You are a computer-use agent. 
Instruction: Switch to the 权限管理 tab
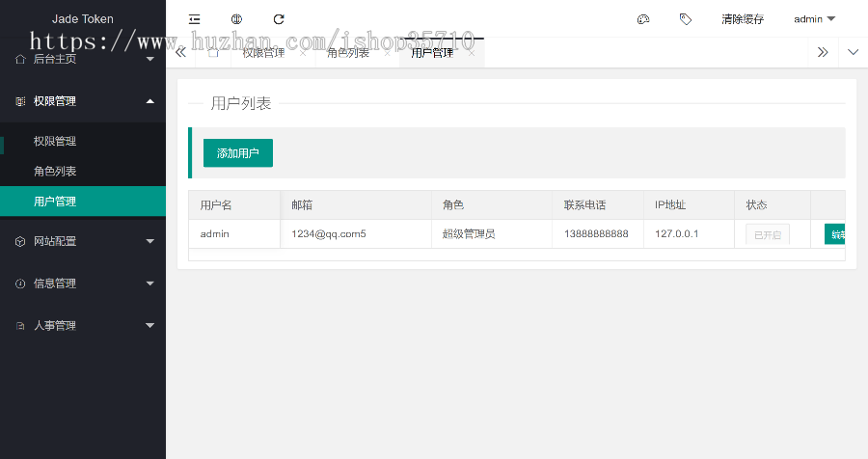coord(263,53)
